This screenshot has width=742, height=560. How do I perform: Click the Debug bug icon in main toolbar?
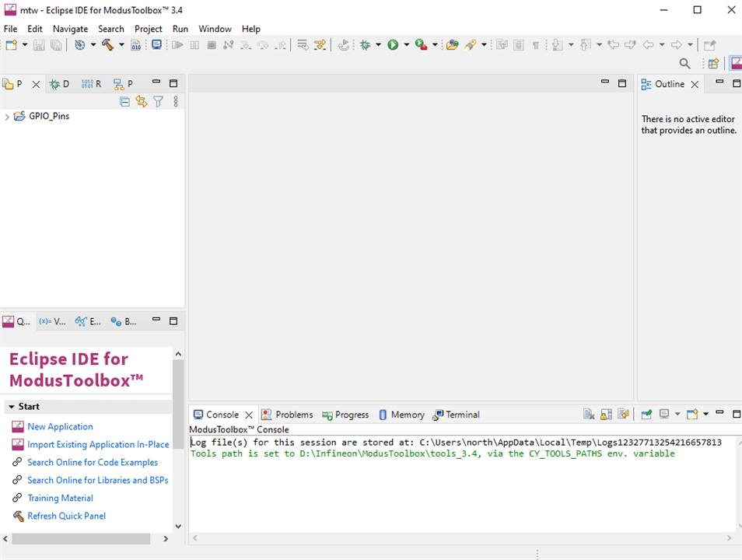point(365,45)
